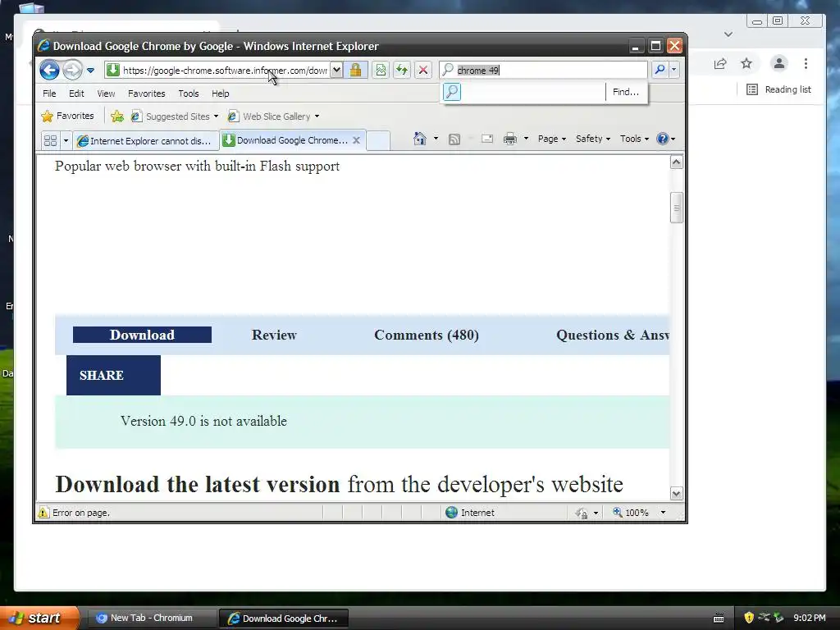Open the Edit menu

[x=76, y=94]
